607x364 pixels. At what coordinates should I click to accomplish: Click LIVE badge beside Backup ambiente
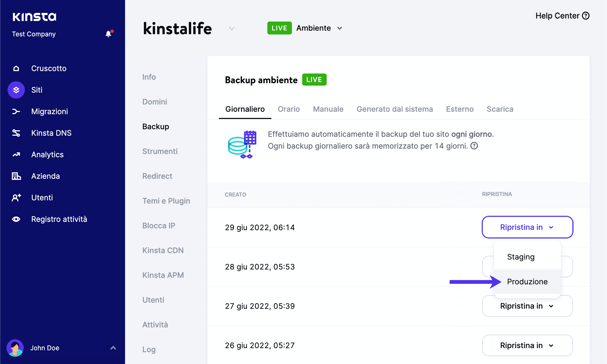(314, 80)
